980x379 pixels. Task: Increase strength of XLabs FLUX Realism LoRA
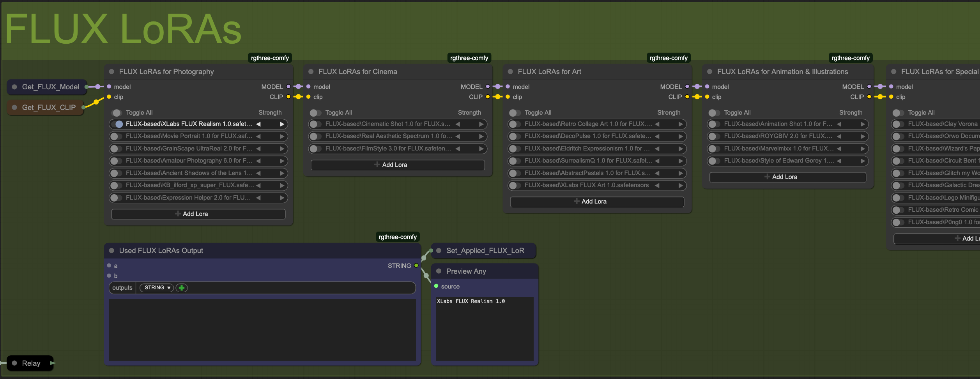pyautogui.click(x=282, y=124)
